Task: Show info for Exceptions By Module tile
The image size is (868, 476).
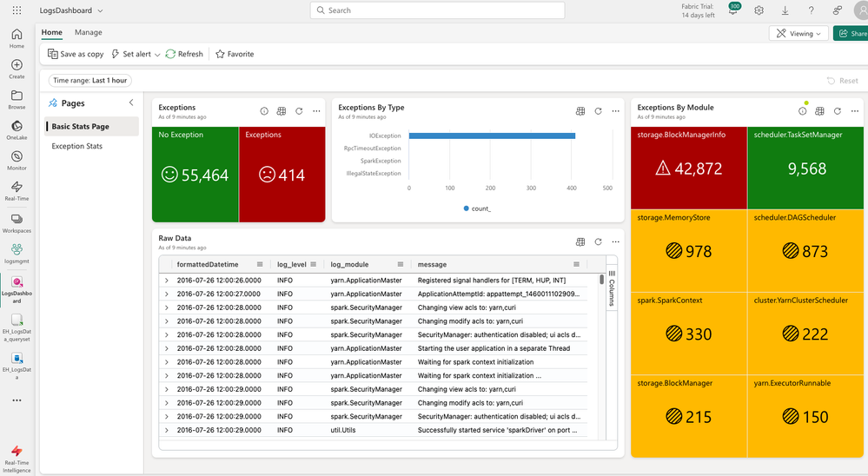Action: click(x=802, y=111)
